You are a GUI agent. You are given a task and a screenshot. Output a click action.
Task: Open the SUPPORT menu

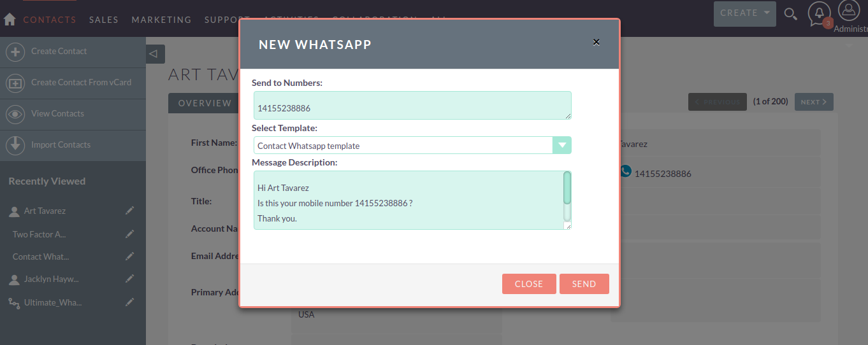(227, 20)
